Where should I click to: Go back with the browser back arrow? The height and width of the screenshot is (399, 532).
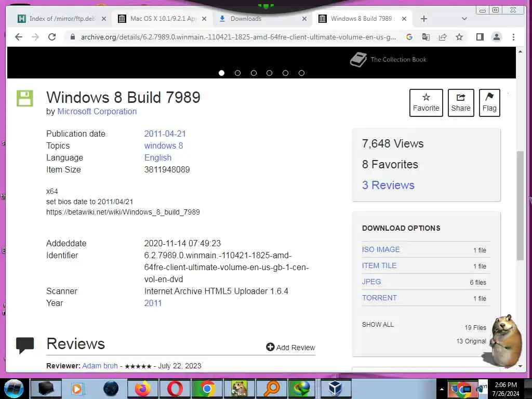coord(19,37)
